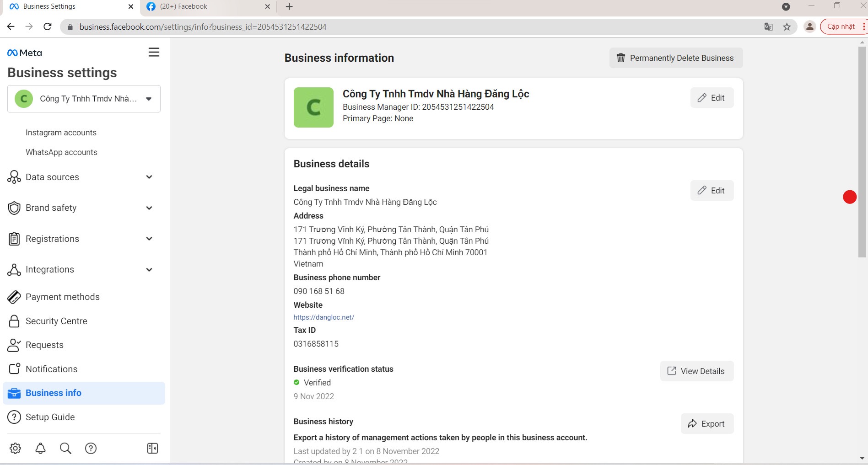Switch to the (20+) Facebook tab
Viewport: 868px width, 465px height.
pyautogui.click(x=209, y=7)
